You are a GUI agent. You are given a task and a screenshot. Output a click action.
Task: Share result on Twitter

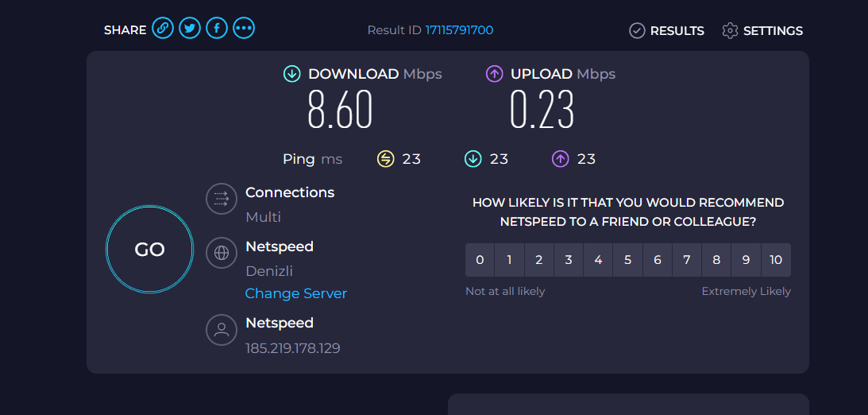click(x=190, y=29)
